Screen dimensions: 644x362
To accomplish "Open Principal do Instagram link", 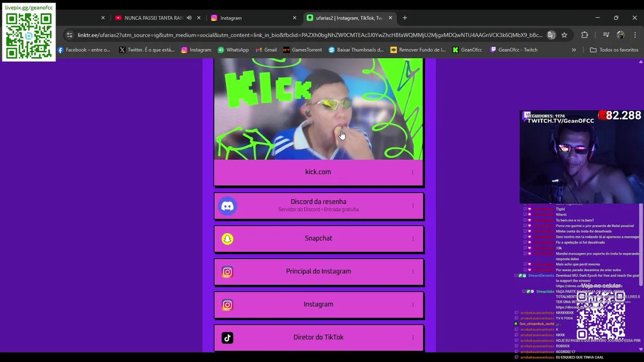I will pos(318,271).
